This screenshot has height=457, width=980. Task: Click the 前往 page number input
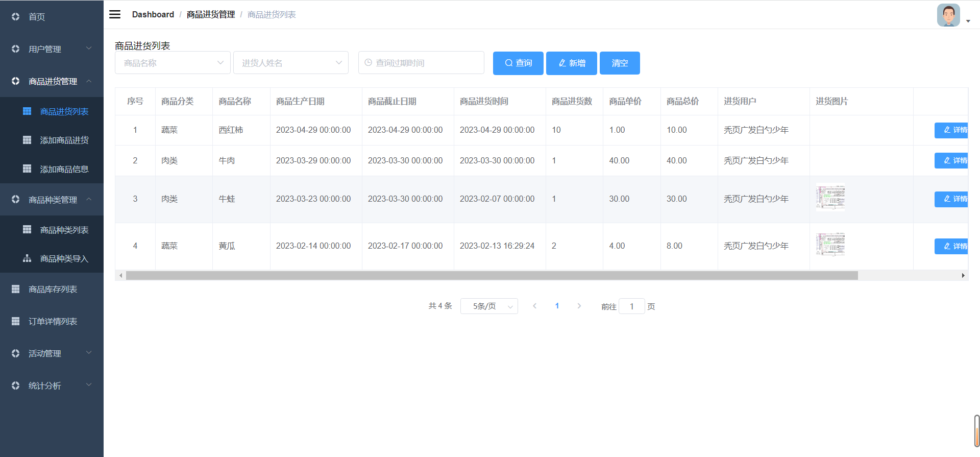coord(631,306)
